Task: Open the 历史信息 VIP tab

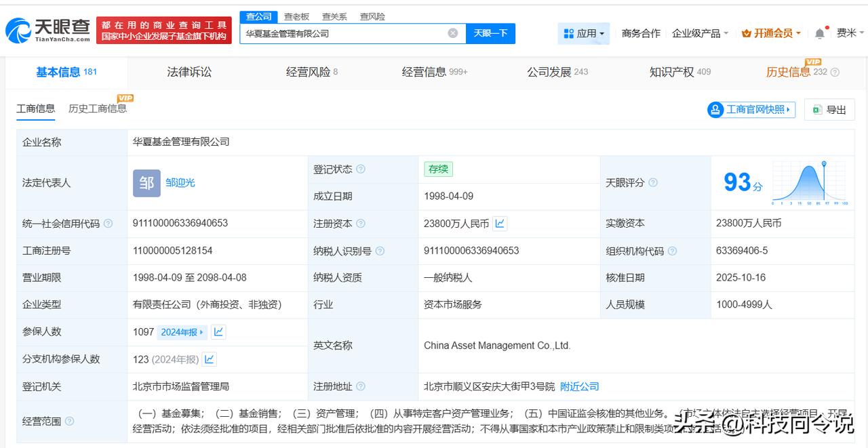Action: click(x=797, y=72)
